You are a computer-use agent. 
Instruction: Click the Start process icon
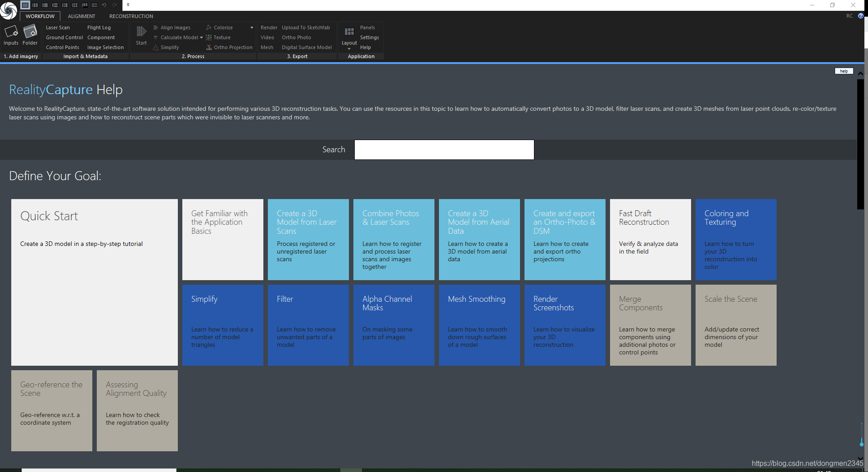coord(141,32)
